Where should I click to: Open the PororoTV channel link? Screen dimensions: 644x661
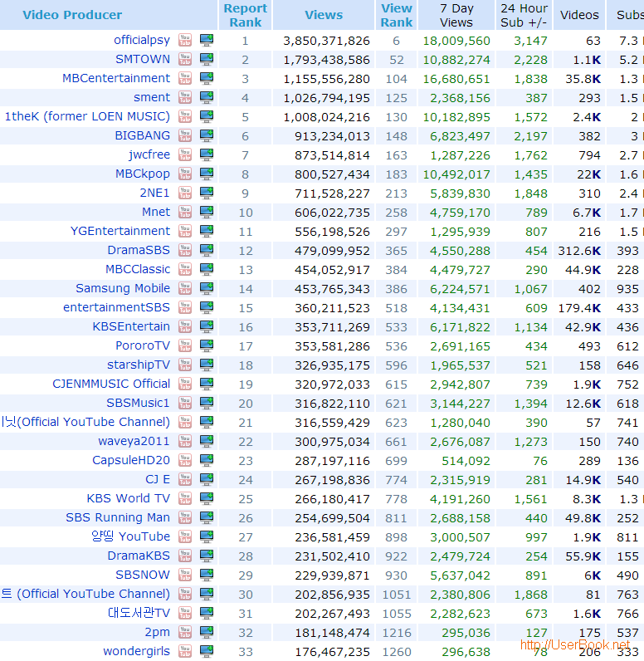(x=143, y=345)
